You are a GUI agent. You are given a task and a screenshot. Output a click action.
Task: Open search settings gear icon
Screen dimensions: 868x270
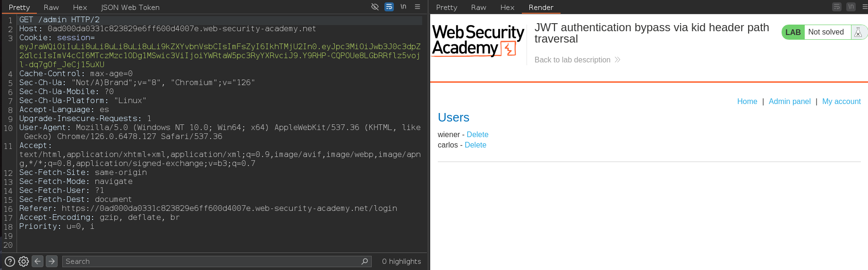point(24,261)
